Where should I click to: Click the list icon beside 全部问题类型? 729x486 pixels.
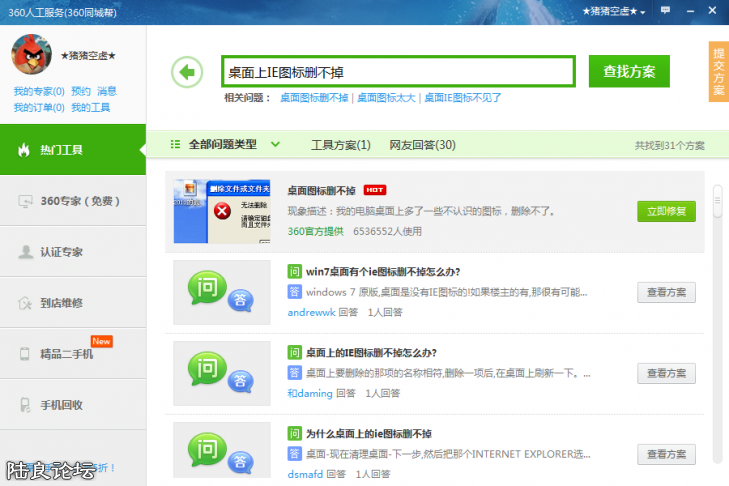[175, 145]
